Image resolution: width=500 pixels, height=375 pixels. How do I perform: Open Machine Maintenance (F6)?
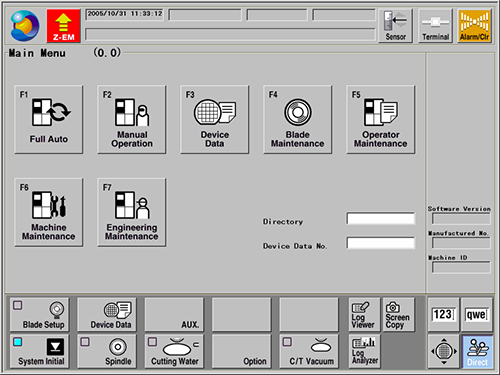pyautogui.click(x=49, y=212)
